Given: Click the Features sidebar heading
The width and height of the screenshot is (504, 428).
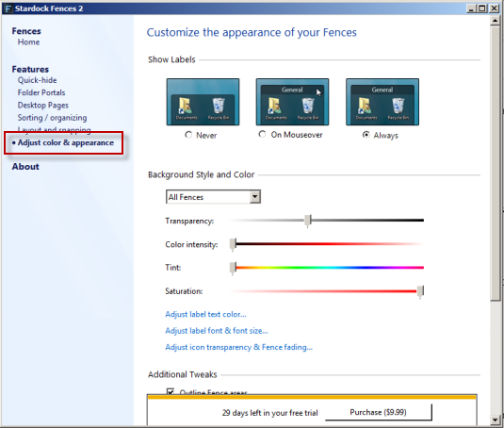Looking at the screenshot, I should click(30, 69).
